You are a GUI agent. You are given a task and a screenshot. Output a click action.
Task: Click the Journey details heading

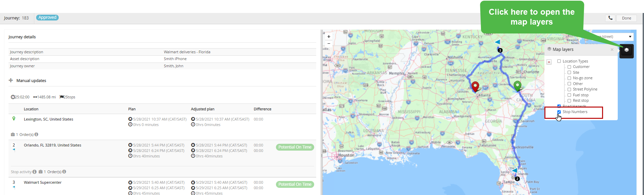[22, 37]
